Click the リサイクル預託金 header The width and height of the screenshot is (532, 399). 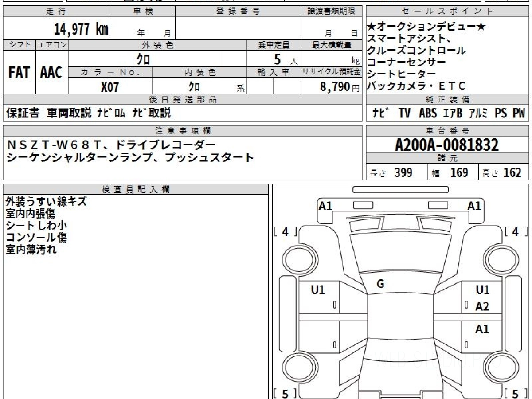[332, 72]
